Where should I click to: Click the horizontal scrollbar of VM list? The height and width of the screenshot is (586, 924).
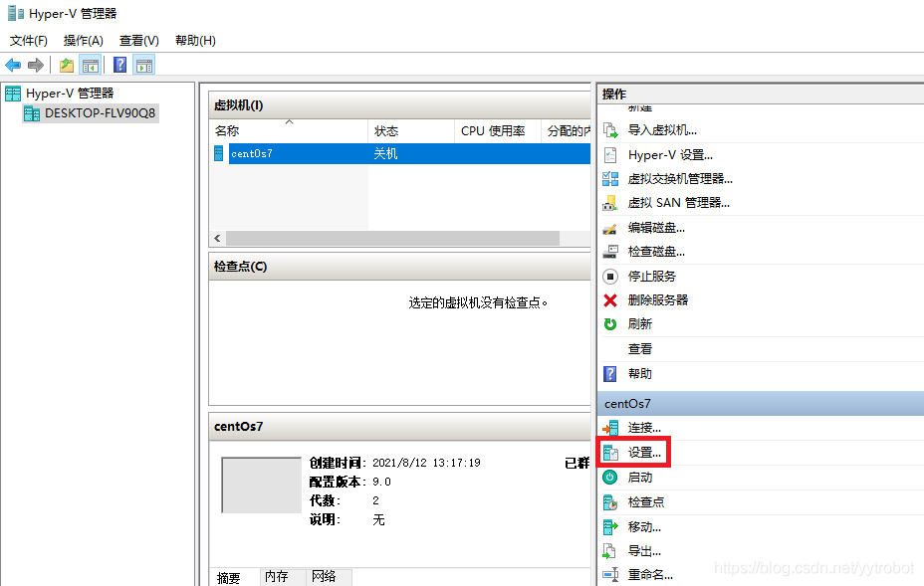point(392,238)
